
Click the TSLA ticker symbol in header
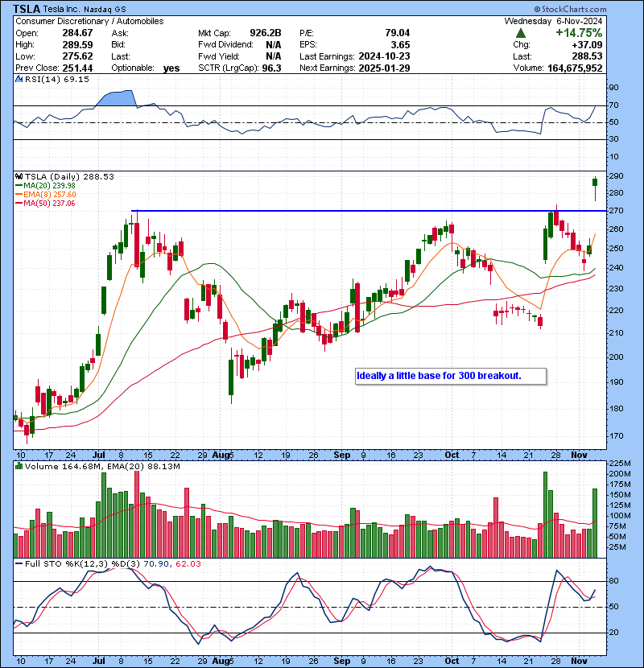27,9
